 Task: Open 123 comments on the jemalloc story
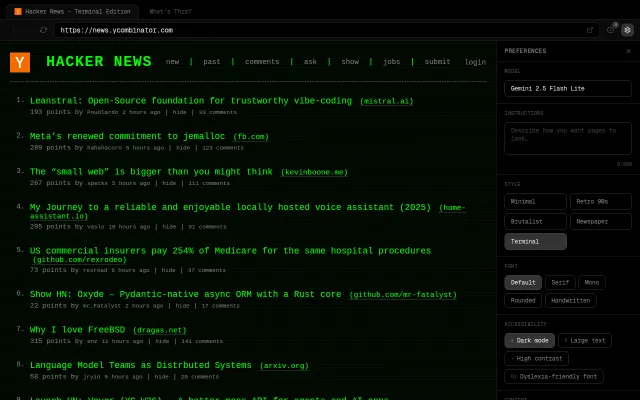(x=223, y=148)
